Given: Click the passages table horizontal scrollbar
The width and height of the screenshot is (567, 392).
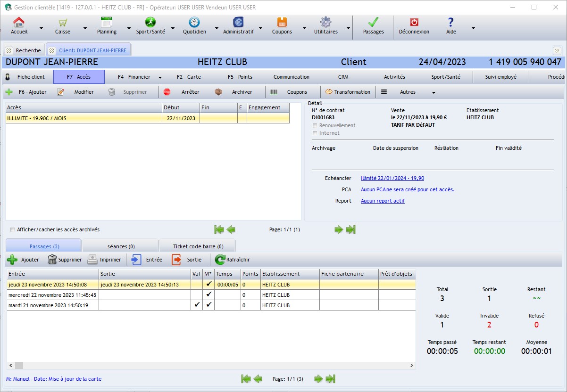Looking at the screenshot, I should [x=212, y=365].
